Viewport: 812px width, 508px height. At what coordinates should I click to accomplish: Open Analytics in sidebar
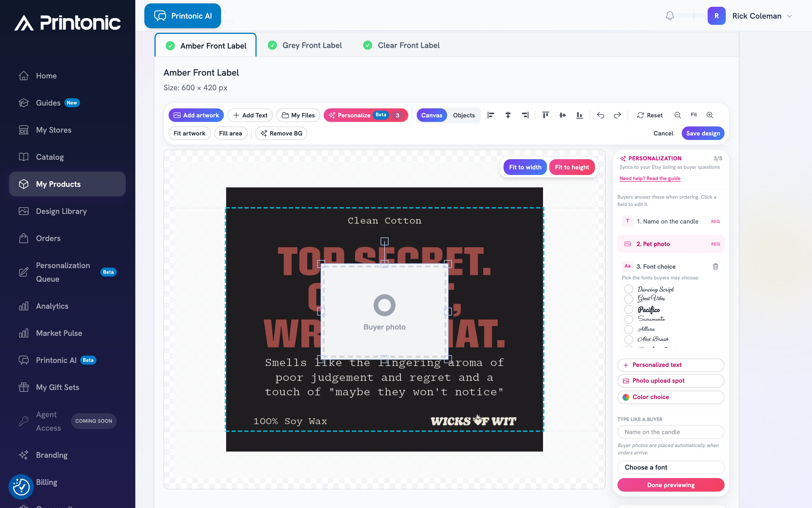point(67,306)
